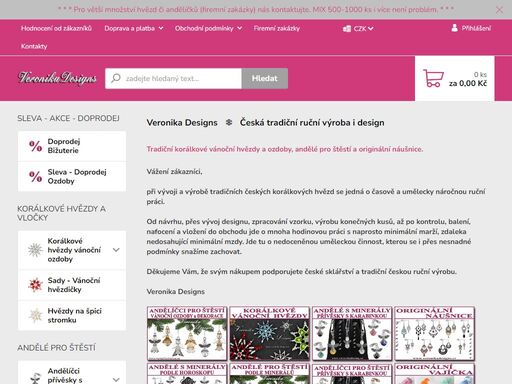Click the KORÁLKOVÉ HVĚZDY A VLOČKY heading
Viewport: 512px width, 384px height.
(61, 213)
